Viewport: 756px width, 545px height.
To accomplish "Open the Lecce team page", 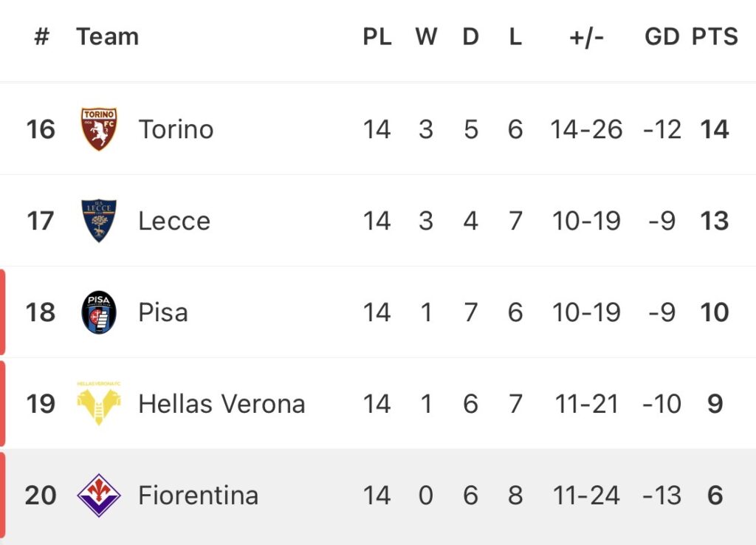I will point(174,221).
